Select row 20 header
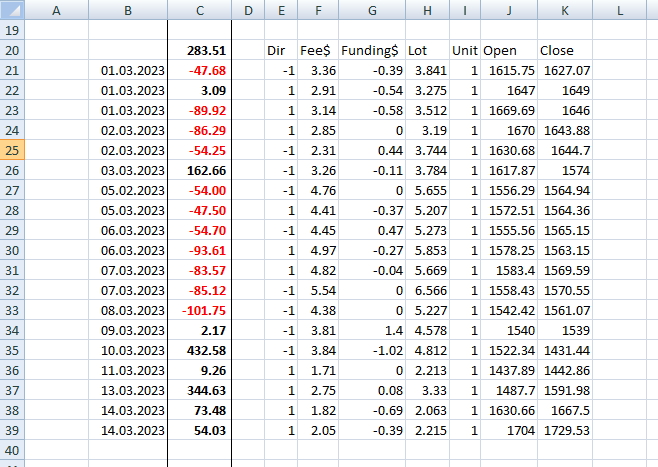The image size is (658, 467). (12, 50)
